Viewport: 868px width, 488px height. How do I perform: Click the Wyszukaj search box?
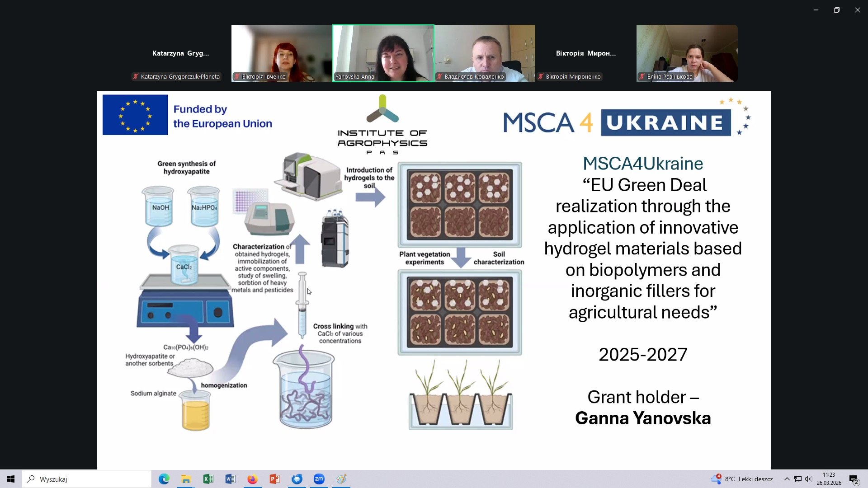pos(87,479)
